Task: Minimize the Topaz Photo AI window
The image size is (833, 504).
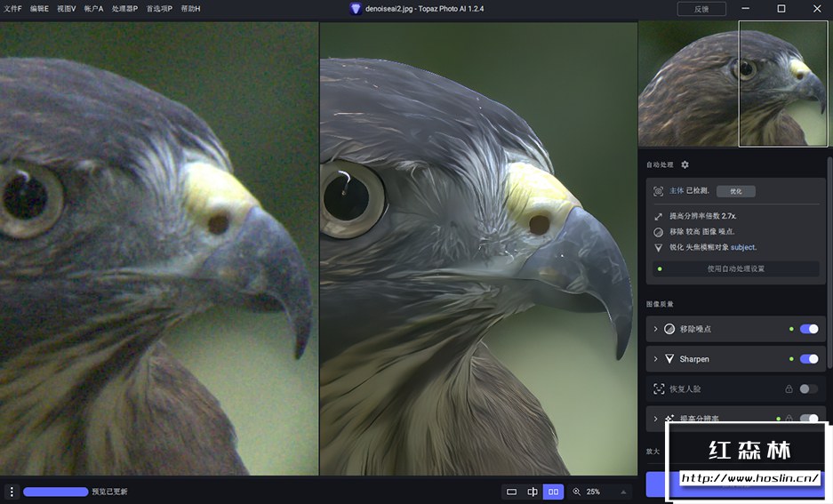Action: [746, 9]
